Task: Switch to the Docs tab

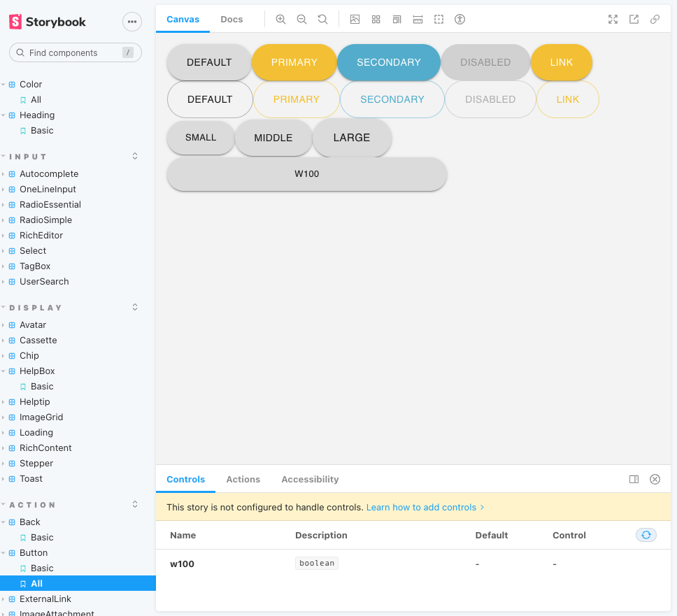Action: [232, 20]
